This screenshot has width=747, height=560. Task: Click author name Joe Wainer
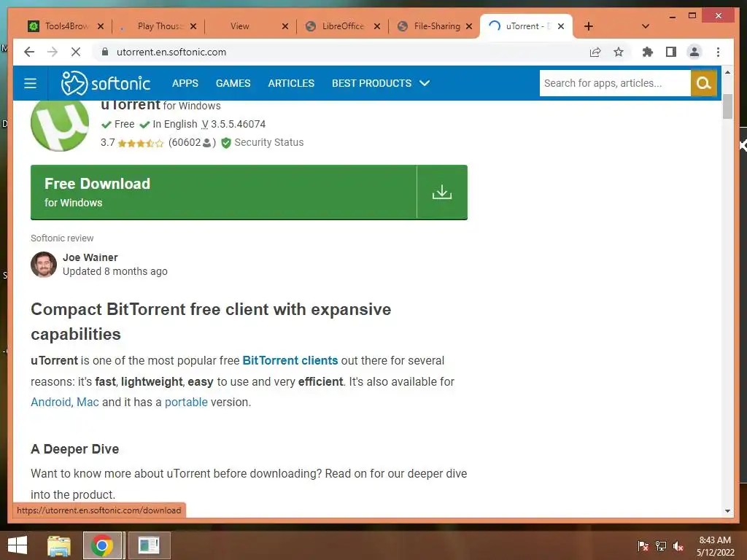pos(90,257)
